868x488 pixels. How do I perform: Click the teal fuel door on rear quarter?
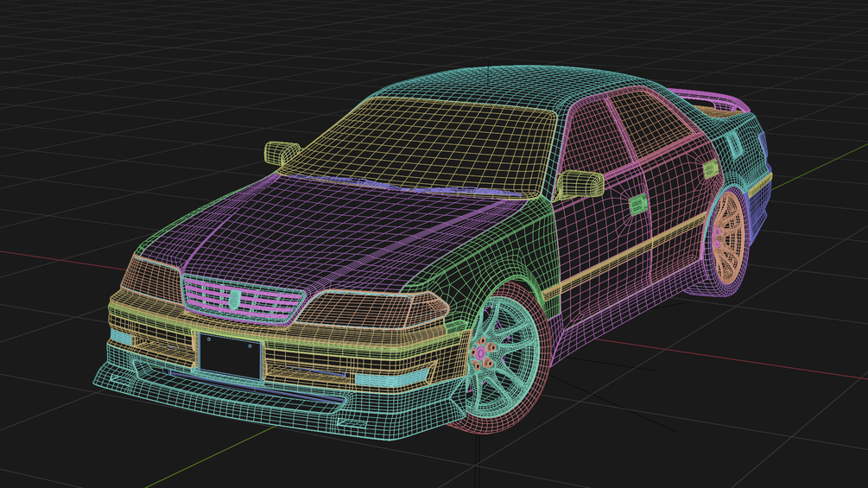click(x=734, y=145)
